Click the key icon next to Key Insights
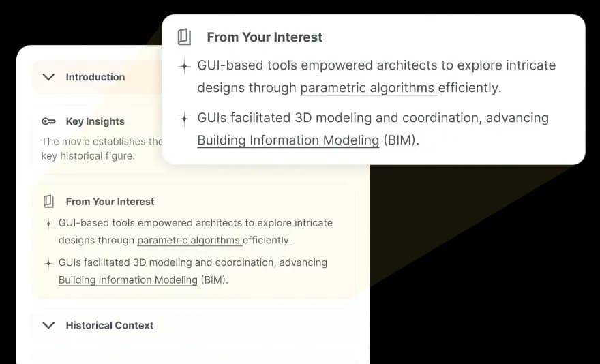The width and height of the screenshot is (600, 364). coord(48,121)
